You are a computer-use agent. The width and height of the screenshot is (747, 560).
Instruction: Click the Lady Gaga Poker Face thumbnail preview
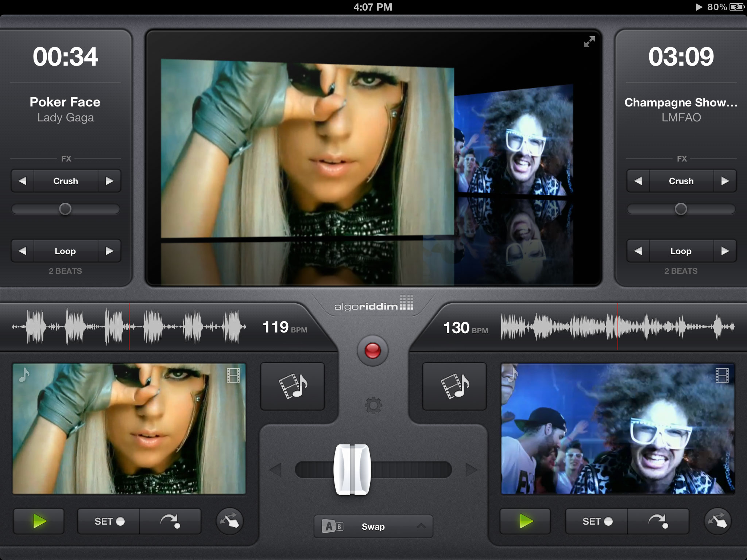(124, 429)
